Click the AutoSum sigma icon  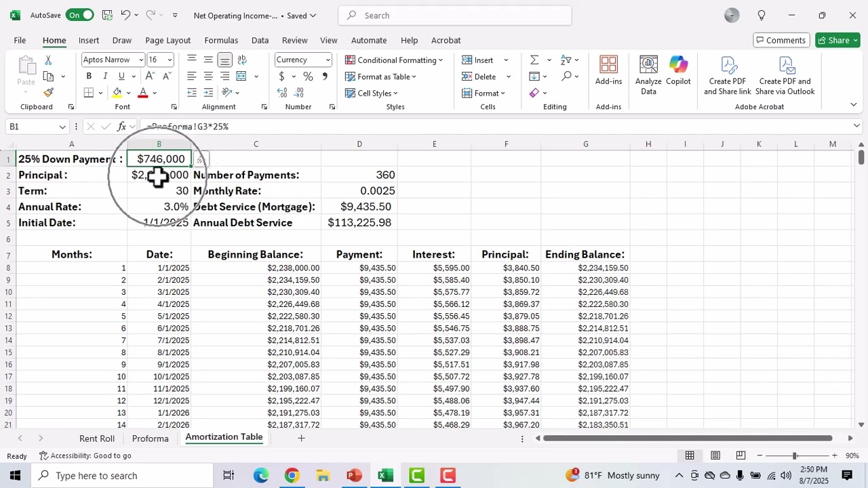point(534,60)
